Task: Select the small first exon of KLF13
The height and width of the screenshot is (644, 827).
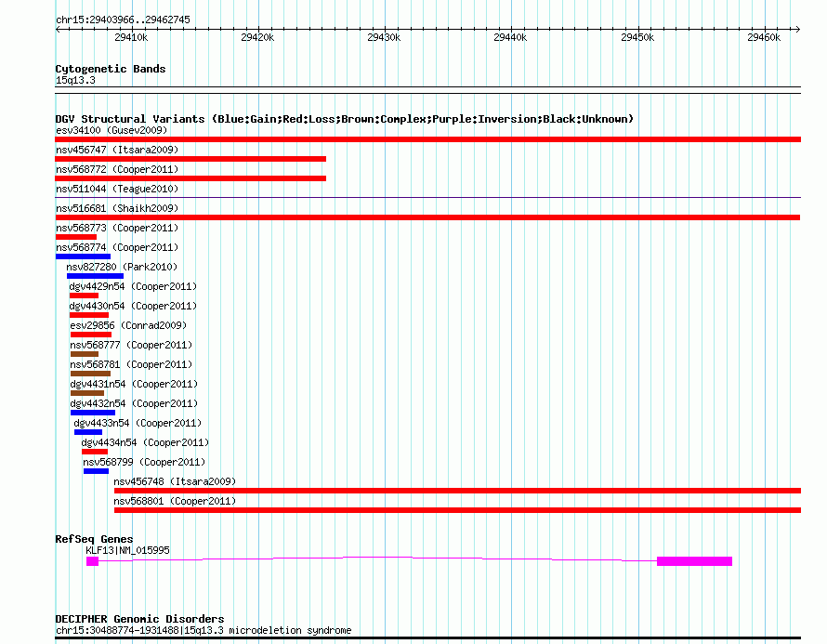Action: pyautogui.click(x=92, y=561)
